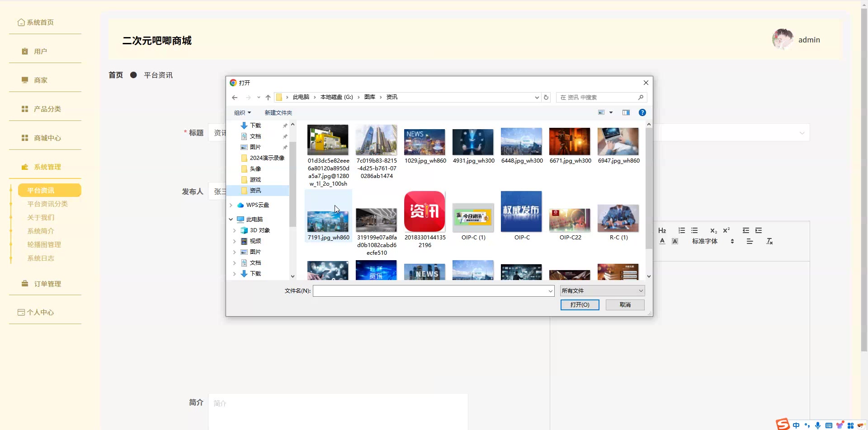Open the 组织 dropdown menu
The width and height of the screenshot is (868, 430).
[242, 113]
